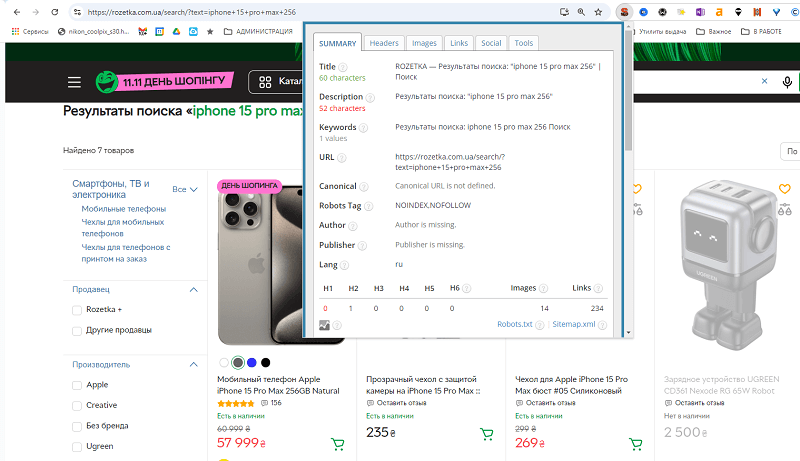This screenshot has height=461, width=800.
Task: Check the Creative manufacturer checkbox
Action: (x=77, y=406)
